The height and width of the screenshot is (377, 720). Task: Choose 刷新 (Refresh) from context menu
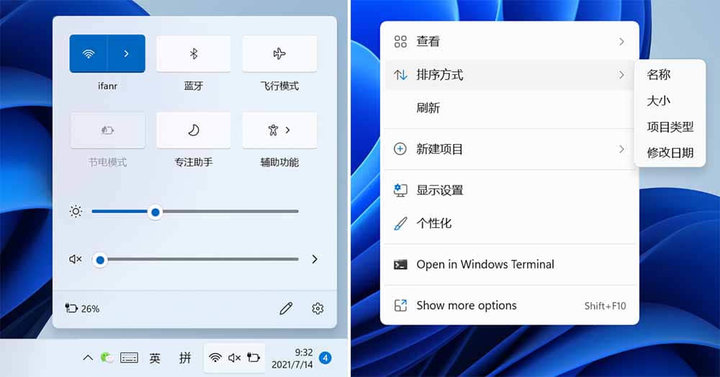(x=510, y=108)
